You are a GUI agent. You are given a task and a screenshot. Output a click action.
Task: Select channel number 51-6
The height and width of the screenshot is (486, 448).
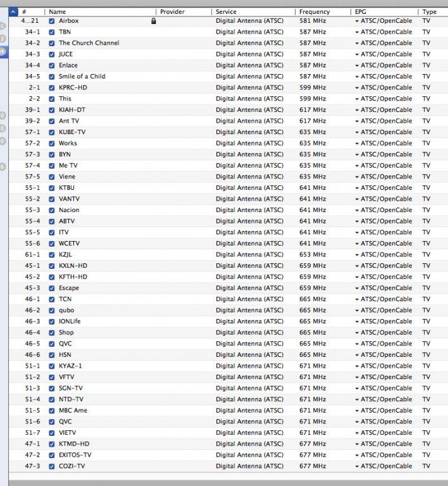pyautogui.click(x=32, y=421)
